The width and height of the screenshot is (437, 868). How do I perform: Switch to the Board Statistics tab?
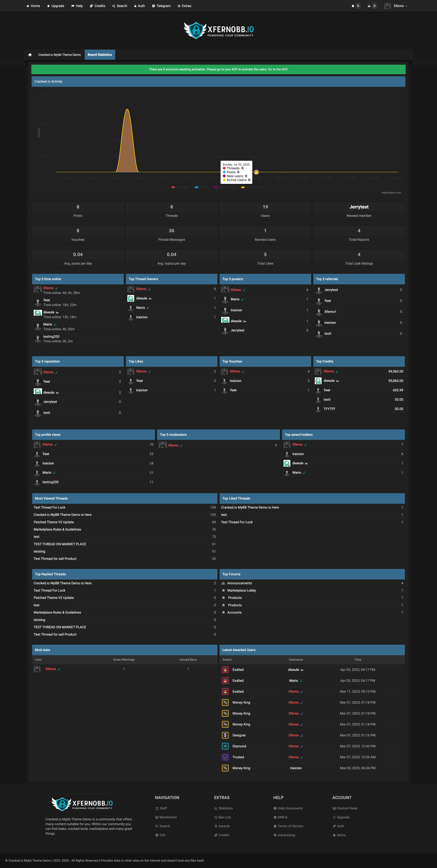point(100,55)
